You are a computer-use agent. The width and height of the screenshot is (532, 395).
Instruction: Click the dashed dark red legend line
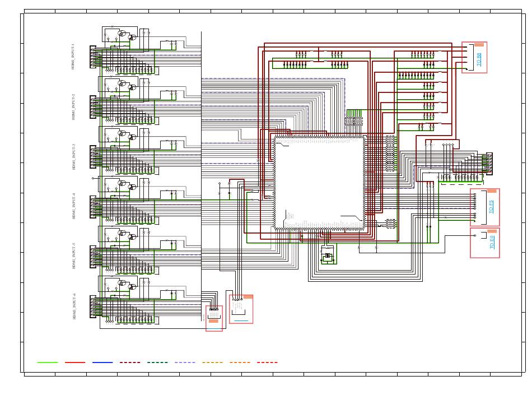(x=130, y=363)
